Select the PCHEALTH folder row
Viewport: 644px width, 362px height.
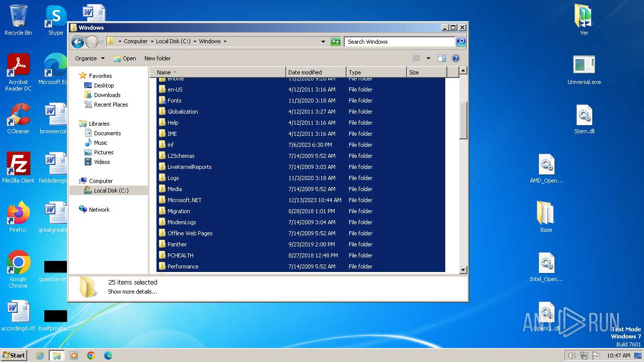(301, 255)
